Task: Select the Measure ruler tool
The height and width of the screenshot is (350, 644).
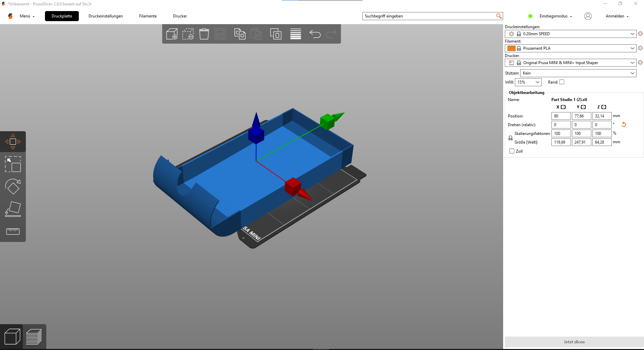Action: 13,231
